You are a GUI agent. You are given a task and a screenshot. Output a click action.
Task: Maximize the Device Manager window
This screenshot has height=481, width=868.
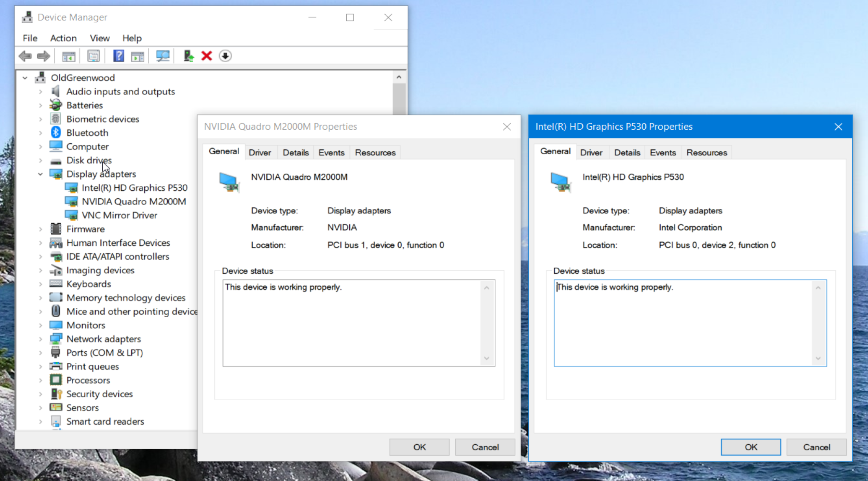pyautogui.click(x=350, y=18)
